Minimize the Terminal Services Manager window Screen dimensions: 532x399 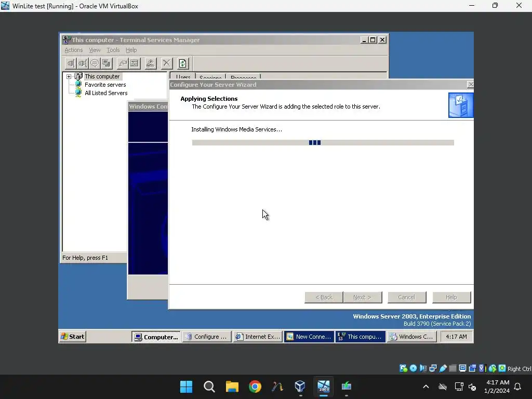(364, 39)
